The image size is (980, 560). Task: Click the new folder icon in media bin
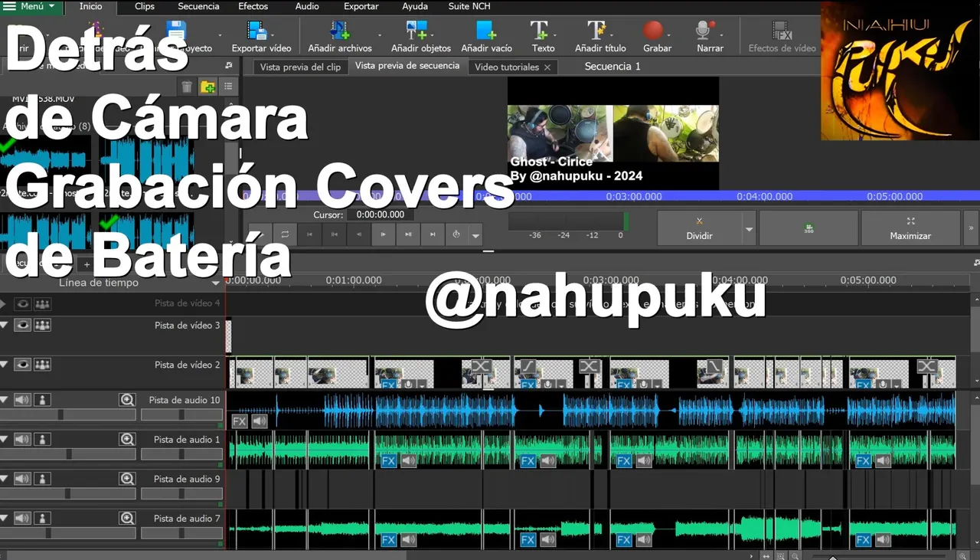point(207,87)
